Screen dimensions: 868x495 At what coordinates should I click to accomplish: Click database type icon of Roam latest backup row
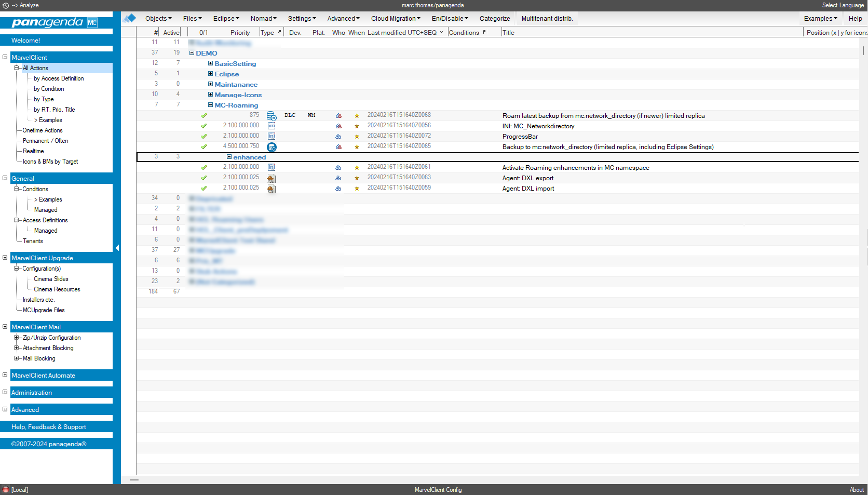pyautogui.click(x=272, y=116)
